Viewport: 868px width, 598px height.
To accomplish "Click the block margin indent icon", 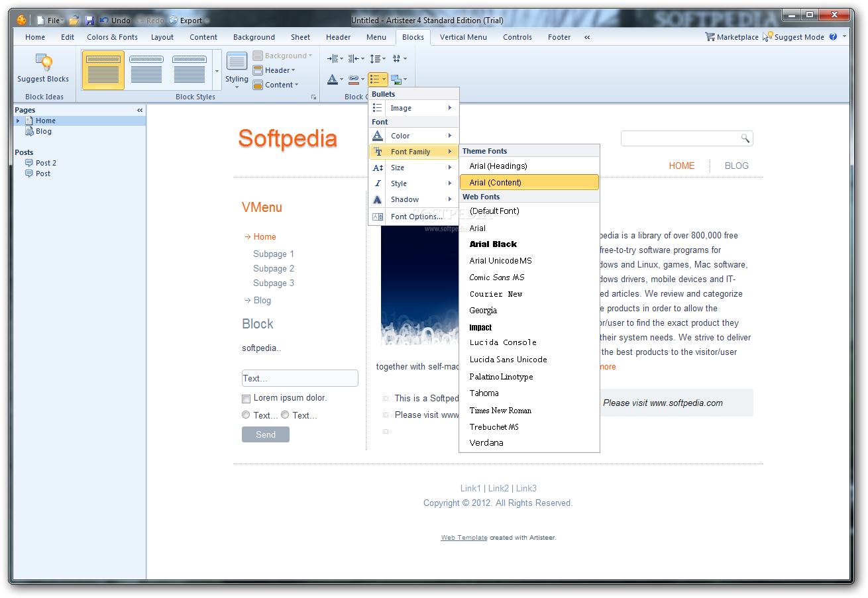I will (335, 59).
